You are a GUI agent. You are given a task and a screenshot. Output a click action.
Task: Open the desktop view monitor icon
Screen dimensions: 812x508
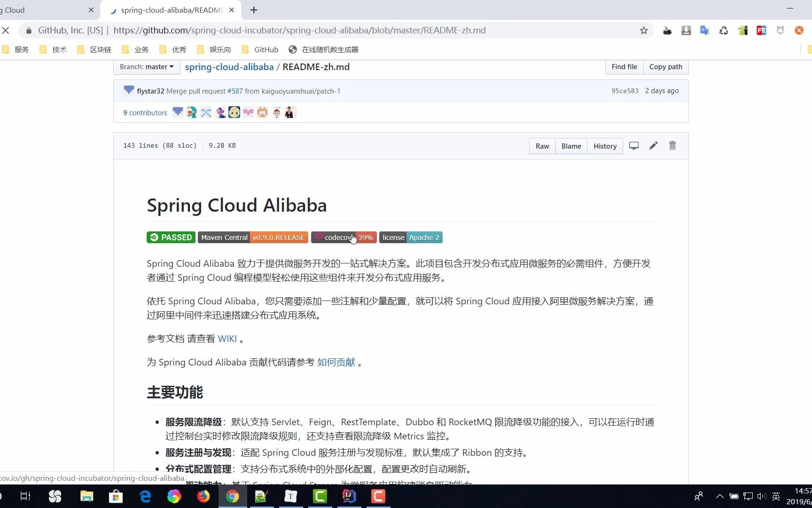634,146
